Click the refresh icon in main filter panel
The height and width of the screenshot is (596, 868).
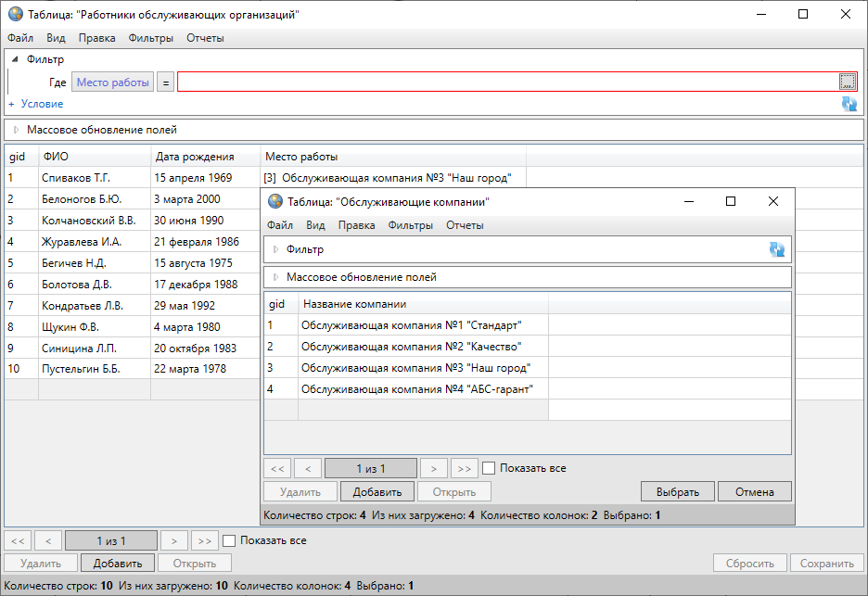pos(849,104)
